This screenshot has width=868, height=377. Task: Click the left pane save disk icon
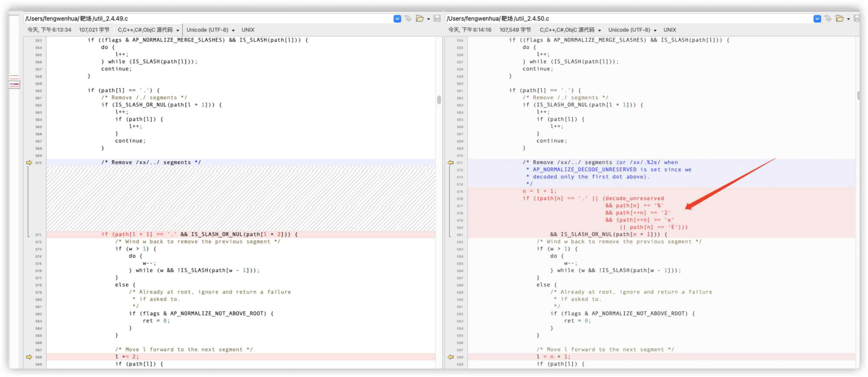click(437, 19)
